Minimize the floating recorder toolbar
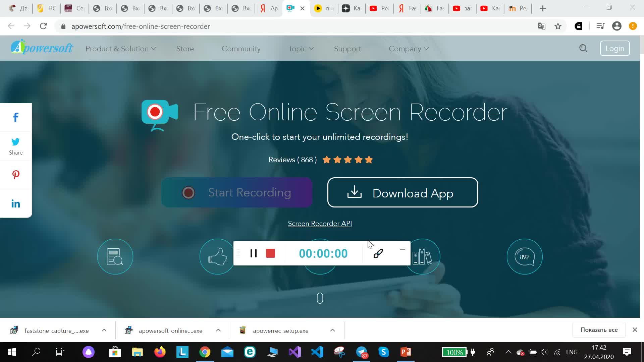This screenshot has height=362, width=644. pyautogui.click(x=402, y=249)
